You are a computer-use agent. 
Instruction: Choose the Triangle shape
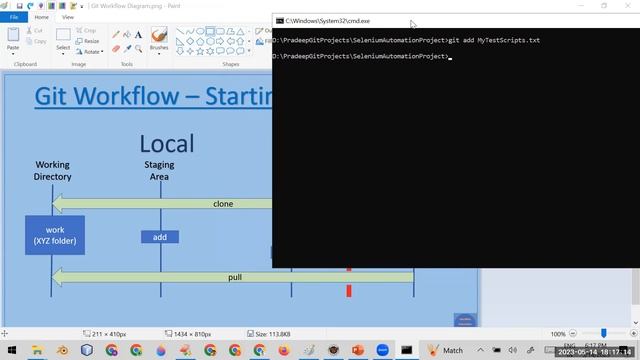[x=240, y=31]
